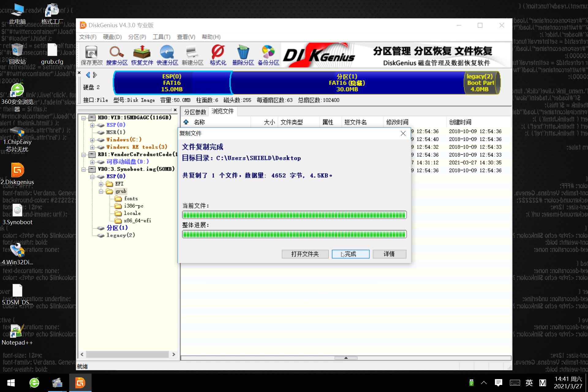The height and width of the screenshot is (392, 588).
Task: Open the 2.Diskgenius desktop icon
Action: [17, 174]
